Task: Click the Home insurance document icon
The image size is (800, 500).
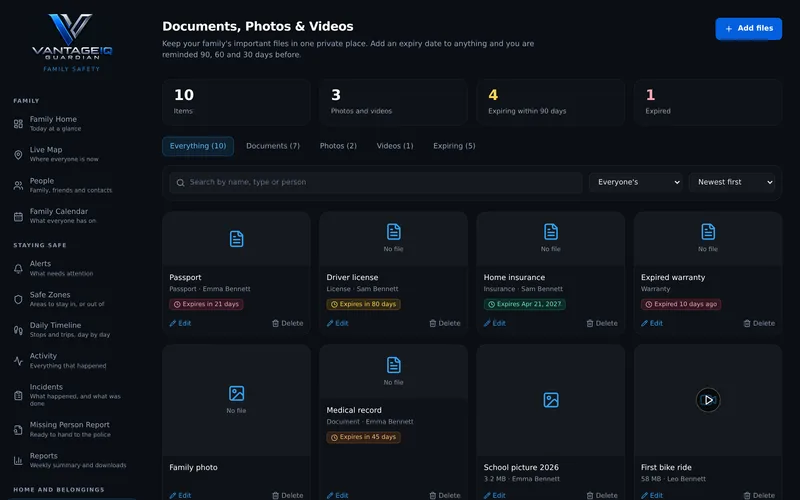Action: (551, 232)
